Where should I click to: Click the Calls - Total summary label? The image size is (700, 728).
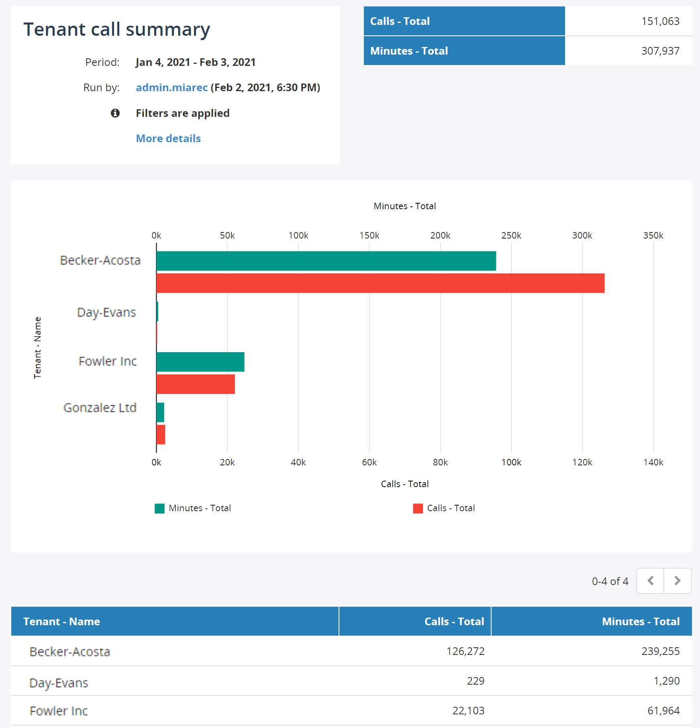tap(400, 21)
